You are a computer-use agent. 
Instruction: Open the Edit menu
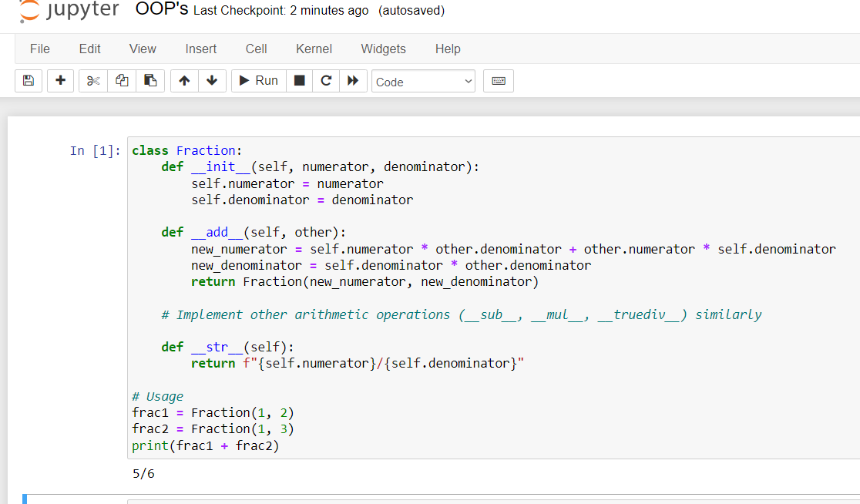90,49
